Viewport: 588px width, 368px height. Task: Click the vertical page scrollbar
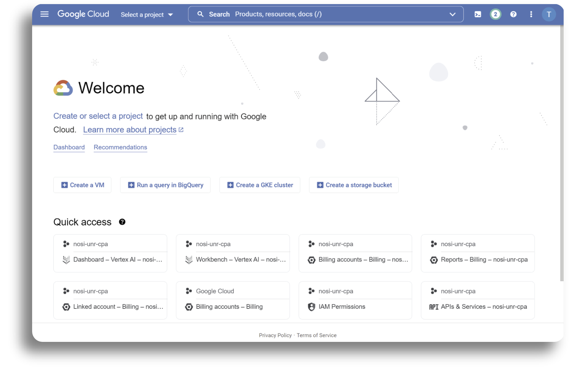click(x=562, y=154)
